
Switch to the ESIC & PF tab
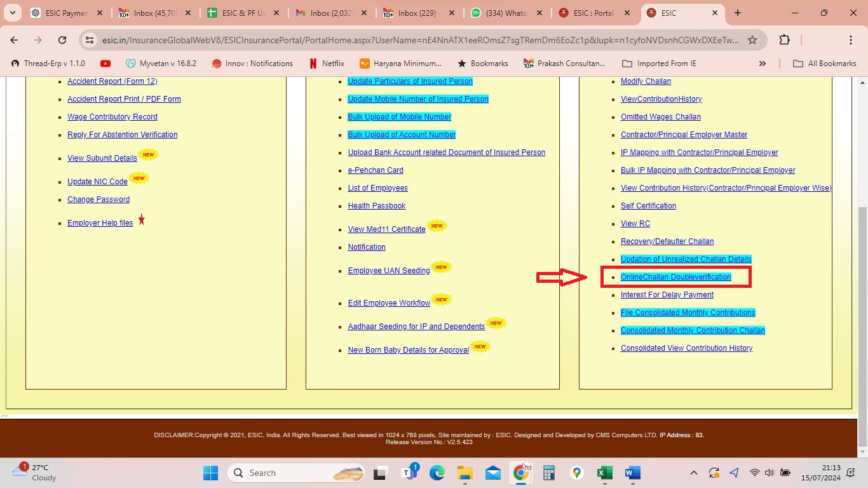[238, 13]
